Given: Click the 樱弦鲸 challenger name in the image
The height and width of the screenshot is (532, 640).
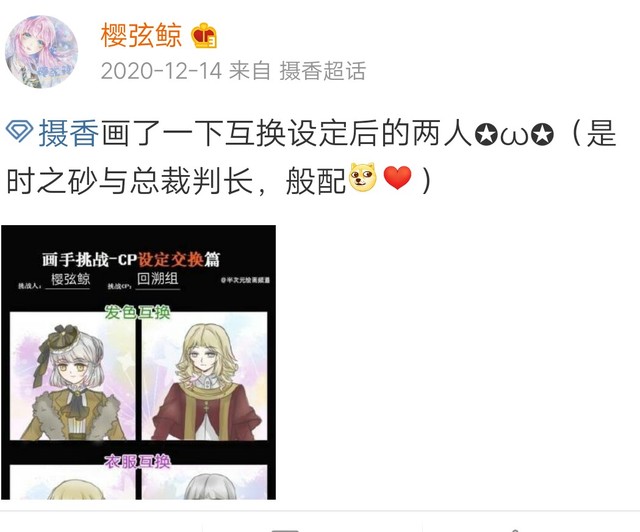Looking at the screenshot, I should click(x=70, y=279).
